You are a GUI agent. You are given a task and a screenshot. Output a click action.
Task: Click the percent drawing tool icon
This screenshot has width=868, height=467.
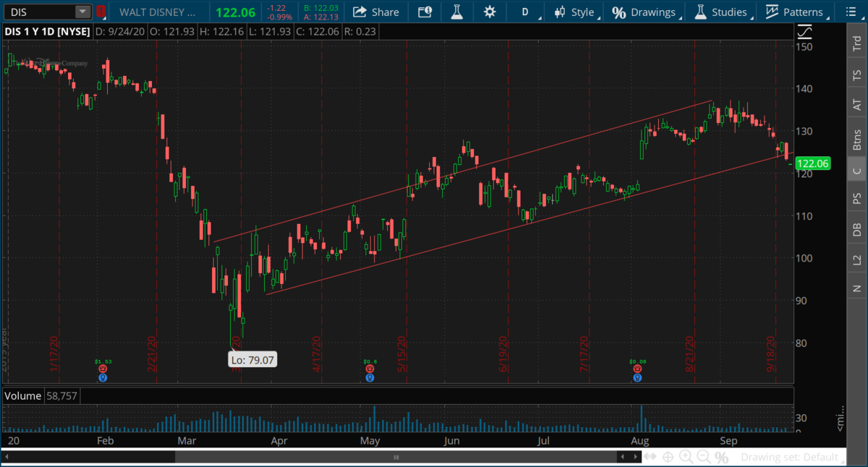click(x=721, y=457)
